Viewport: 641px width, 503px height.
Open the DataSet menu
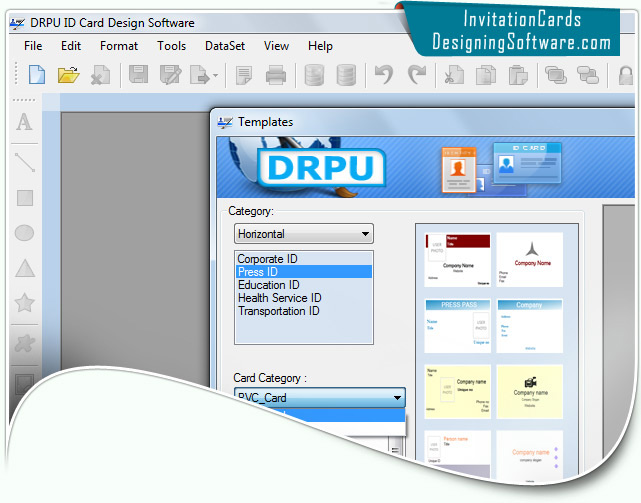tap(224, 46)
